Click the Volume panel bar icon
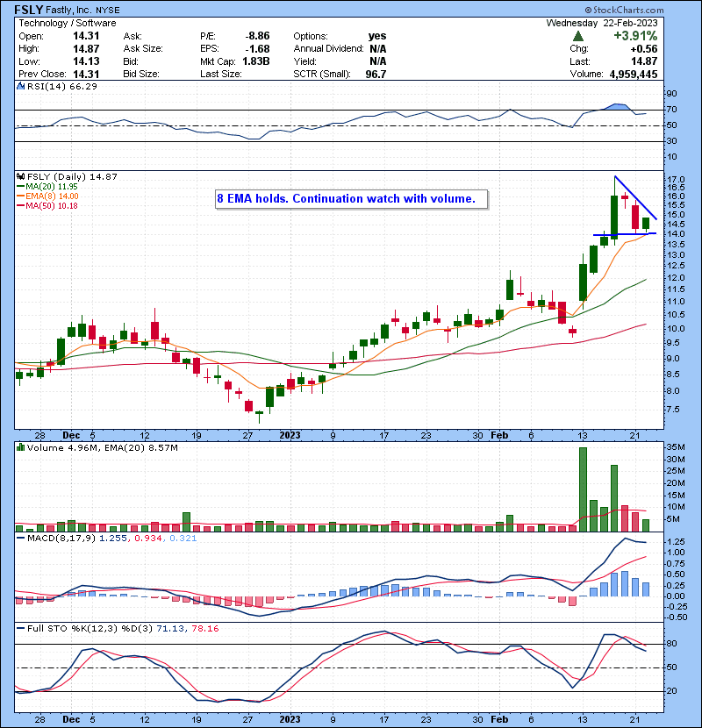Image resolution: width=702 pixels, height=728 pixels. pos(21,447)
